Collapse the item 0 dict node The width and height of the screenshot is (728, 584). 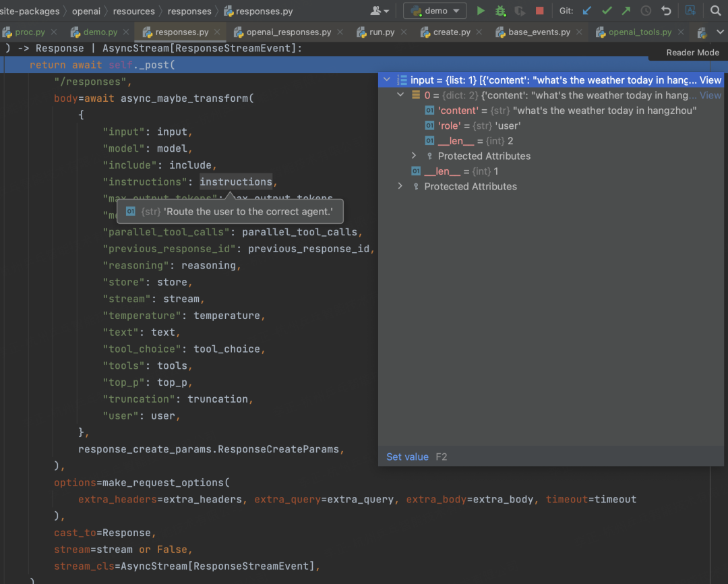point(400,95)
